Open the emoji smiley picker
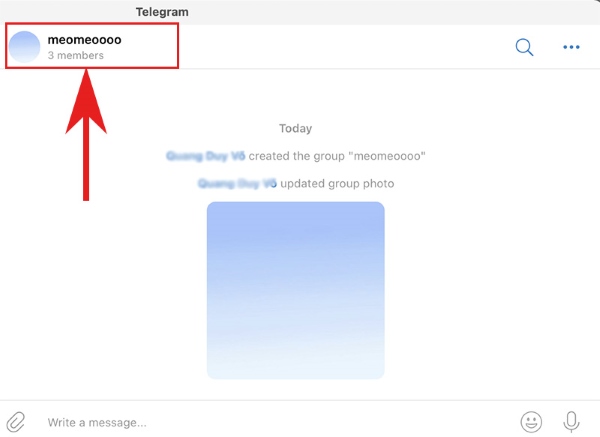Screen dimensions: 600x437 point(531,422)
